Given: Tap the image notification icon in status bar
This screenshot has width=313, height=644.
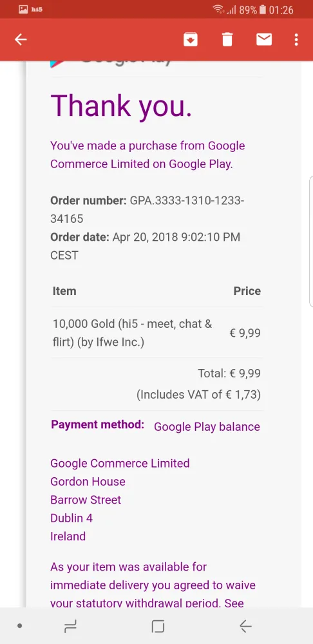Looking at the screenshot, I should [x=23, y=9].
